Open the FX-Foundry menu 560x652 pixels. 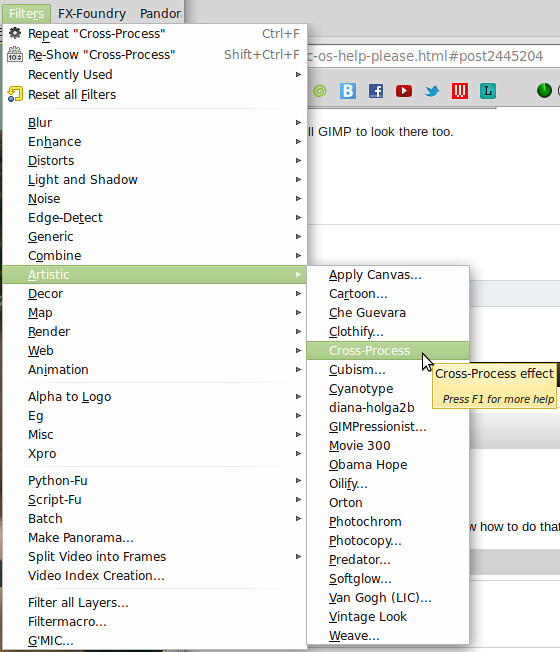pyautogui.click(x=92, y=14)
